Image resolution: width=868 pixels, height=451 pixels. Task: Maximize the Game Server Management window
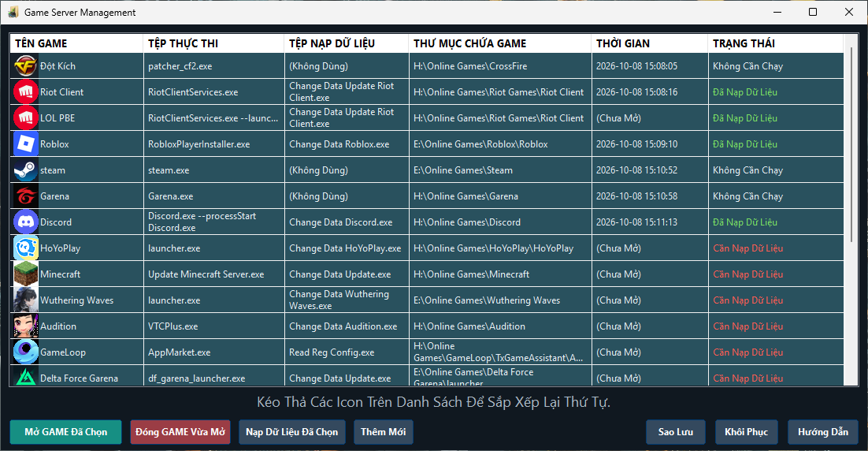pyautogui.click(x=813, y=12)
